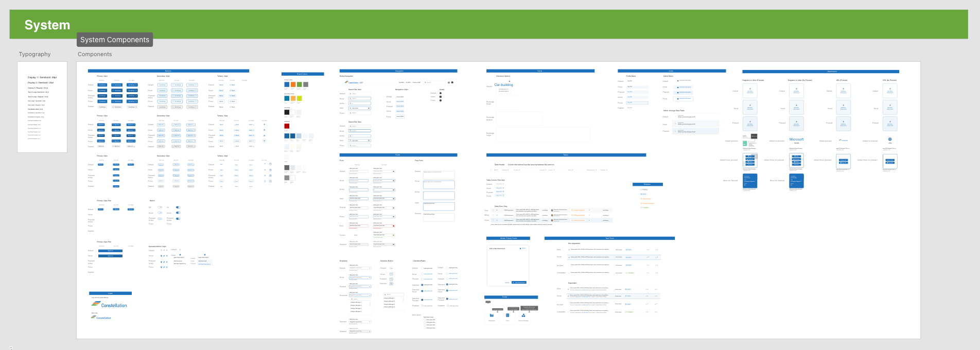Screen dimensions: 980x350
Task: Select the primary green brand color swatch
Action: pos(299,84)
